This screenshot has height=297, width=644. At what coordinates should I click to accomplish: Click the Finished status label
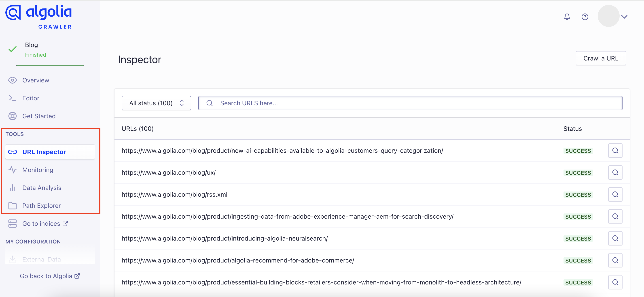click(36, 55)
